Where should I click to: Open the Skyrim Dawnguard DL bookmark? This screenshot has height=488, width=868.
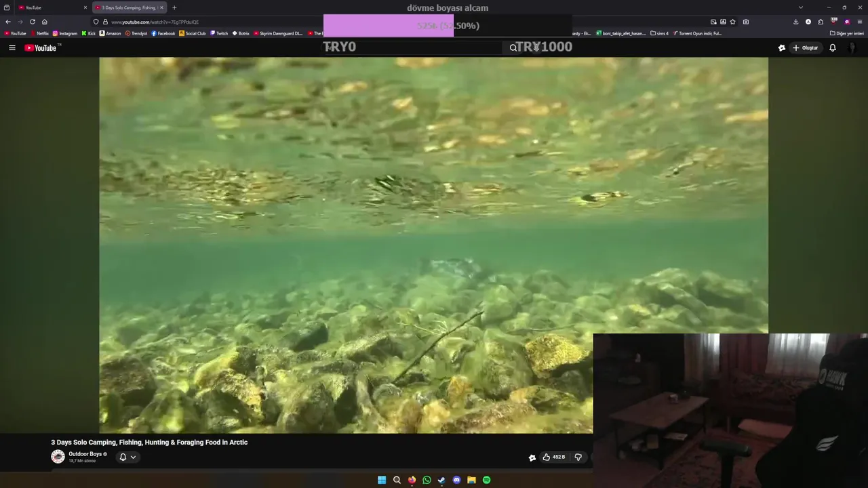[278, 33]
